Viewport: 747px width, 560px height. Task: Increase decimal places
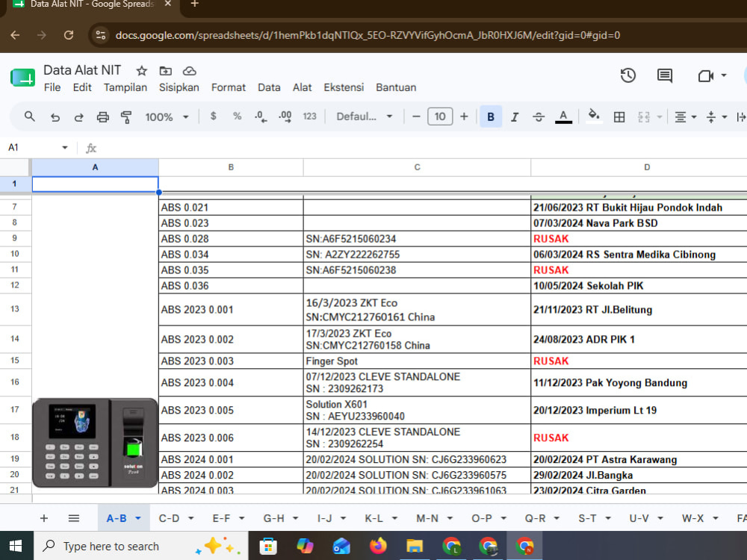[x=285, y=116]
